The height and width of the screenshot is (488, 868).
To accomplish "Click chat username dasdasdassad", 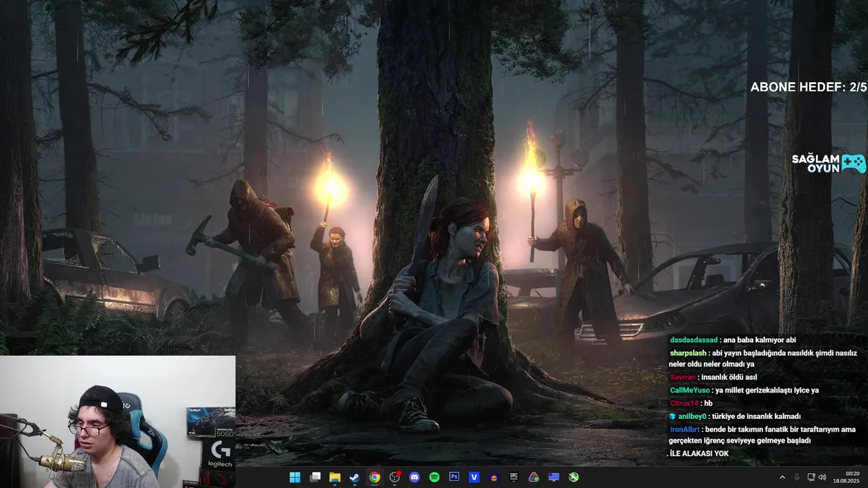I will [693, 340].
